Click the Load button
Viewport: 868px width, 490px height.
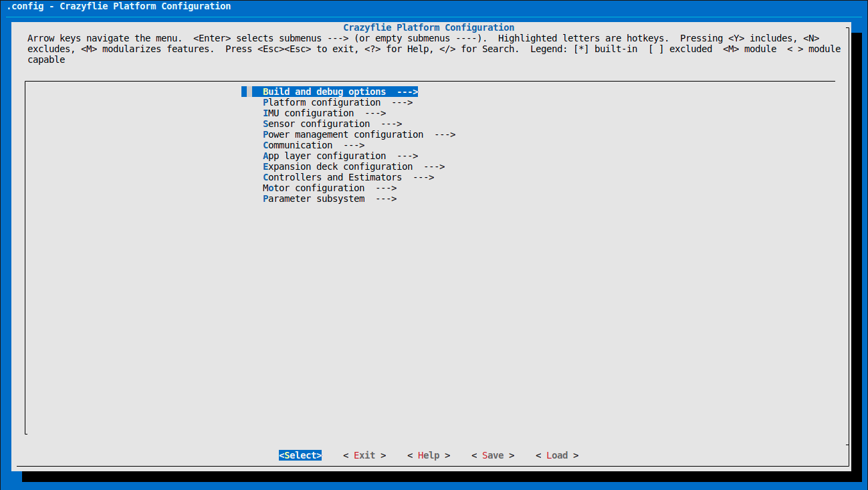click(x=557, y=455)
